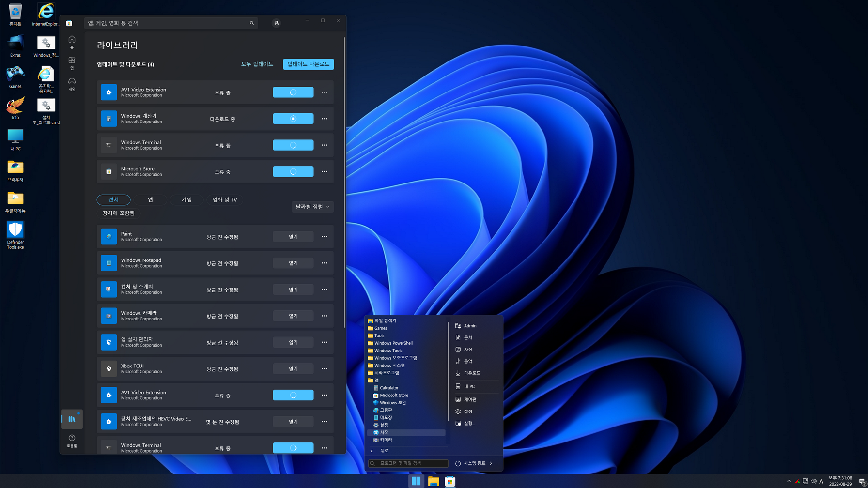Click the 모두 업데이트 link
This screenshot has height=488, width=868.
[x=257, y=64]
